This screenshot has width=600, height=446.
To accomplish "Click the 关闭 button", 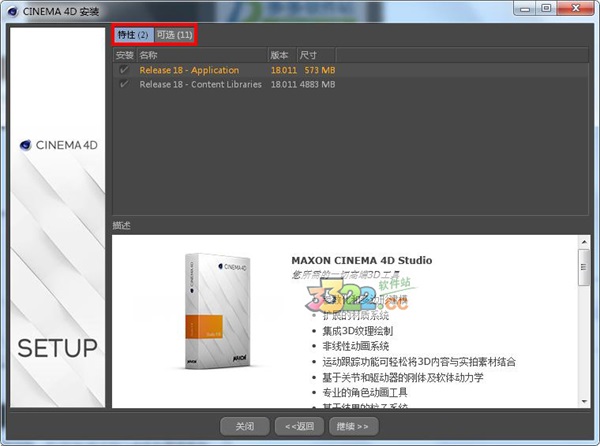I will point(245,426).
